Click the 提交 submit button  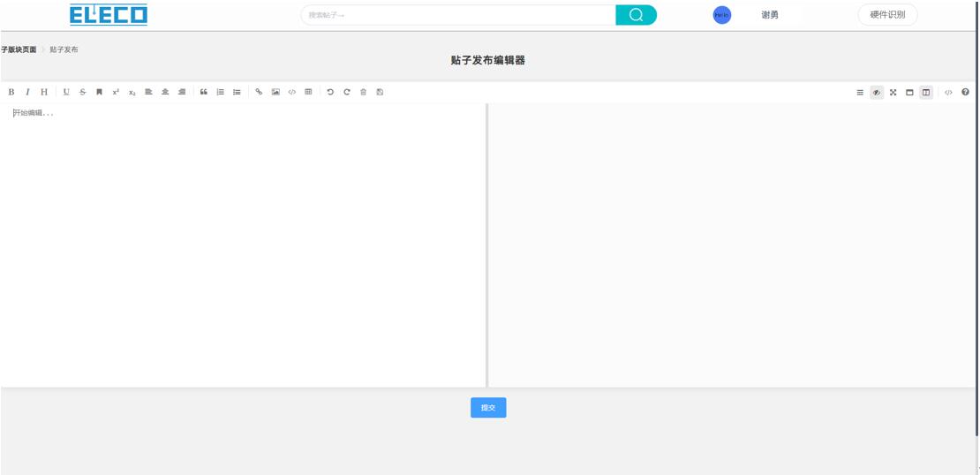pos(488,408)
